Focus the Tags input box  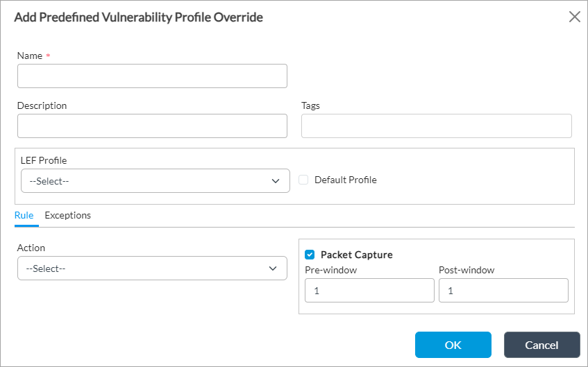pyautogui.click(x=436, y=126)
